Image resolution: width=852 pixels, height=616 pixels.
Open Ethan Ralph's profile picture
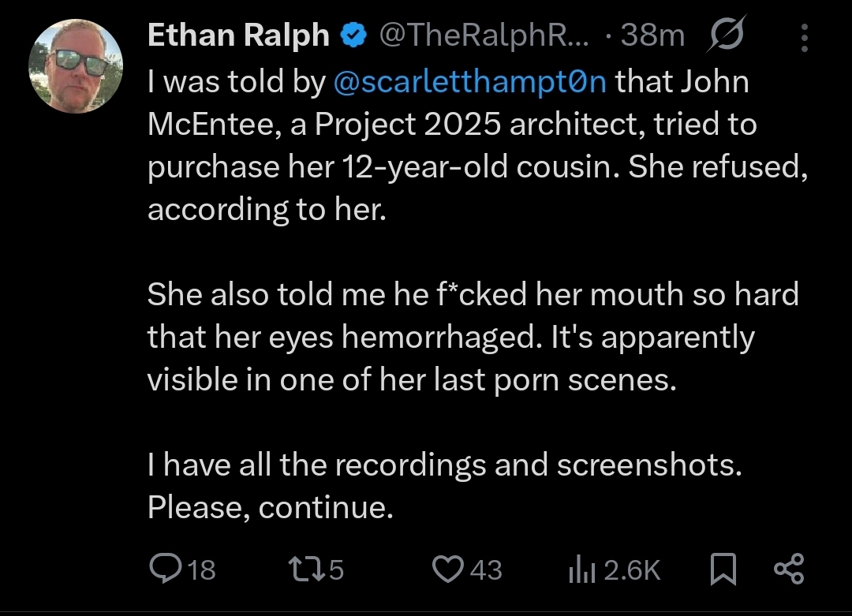[76, 66]
